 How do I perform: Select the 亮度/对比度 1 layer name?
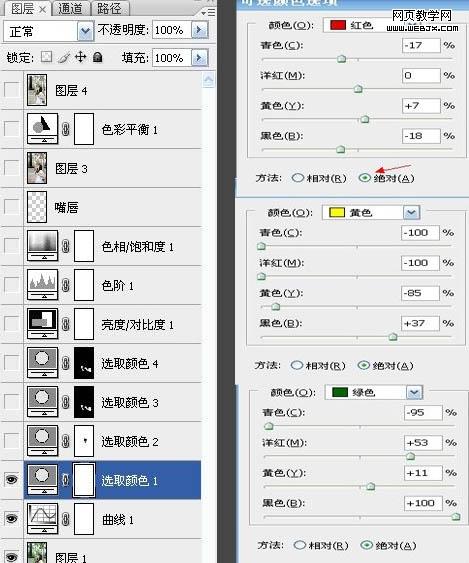[x=138, y=325]
